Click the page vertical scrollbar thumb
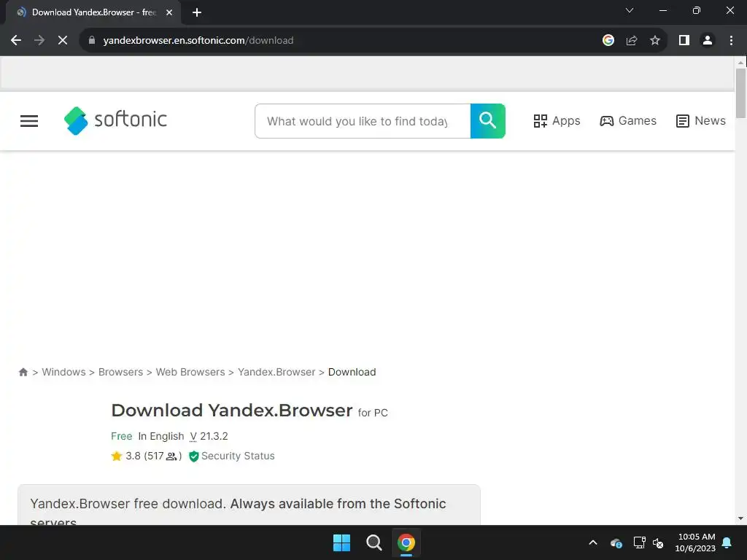This screenshot has width=747, height=560. (x=740, y=93)
